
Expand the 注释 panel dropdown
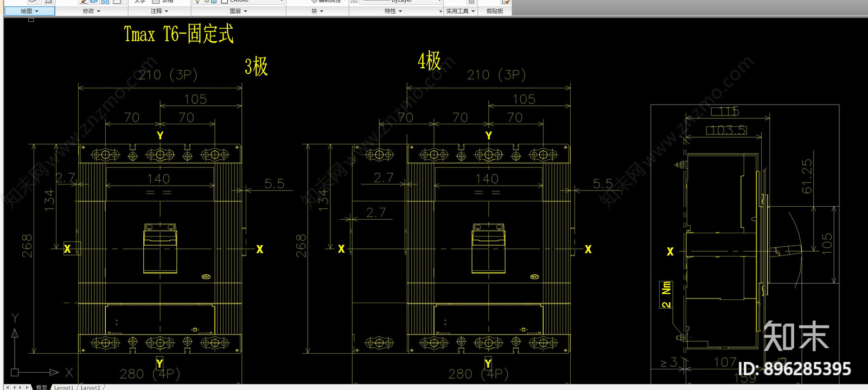(159, 11)
